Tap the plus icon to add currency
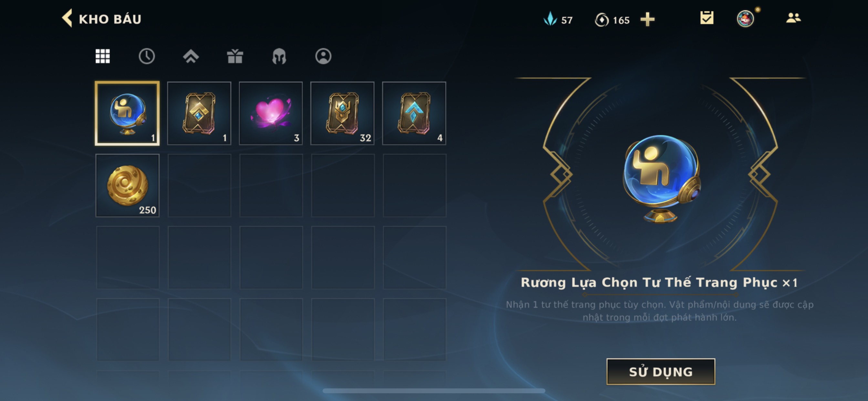868x401 pixels. [647, 20]
